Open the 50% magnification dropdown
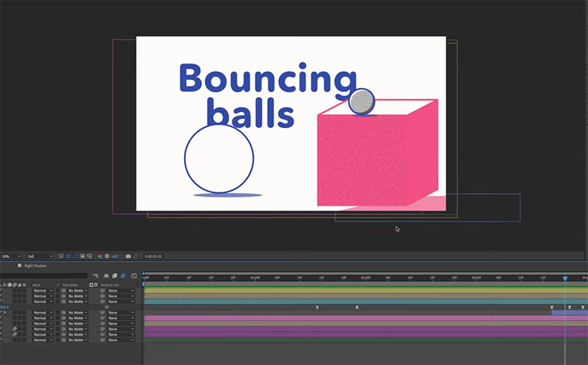Viewport: 588px width, 365px height. [11, 256]
